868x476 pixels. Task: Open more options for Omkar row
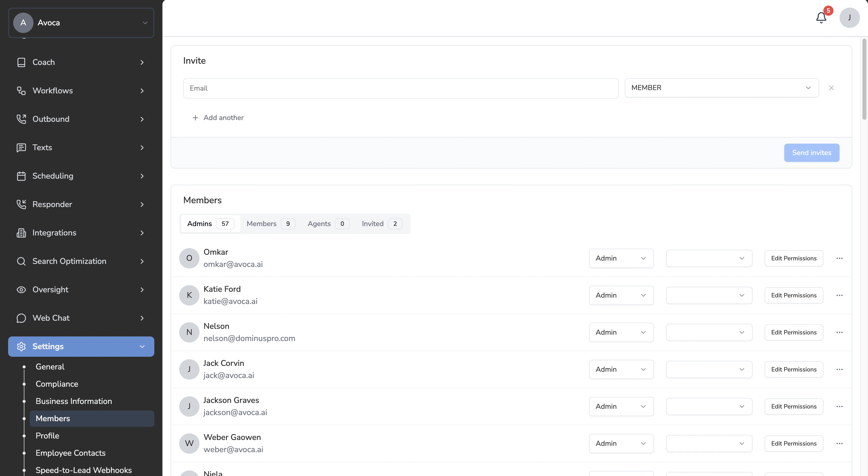[839, 258]
